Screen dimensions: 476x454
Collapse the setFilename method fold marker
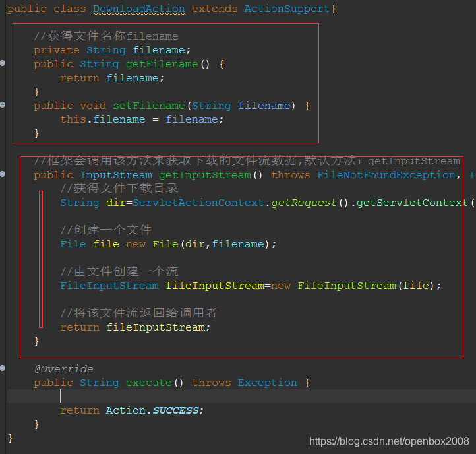coord(3,105)
